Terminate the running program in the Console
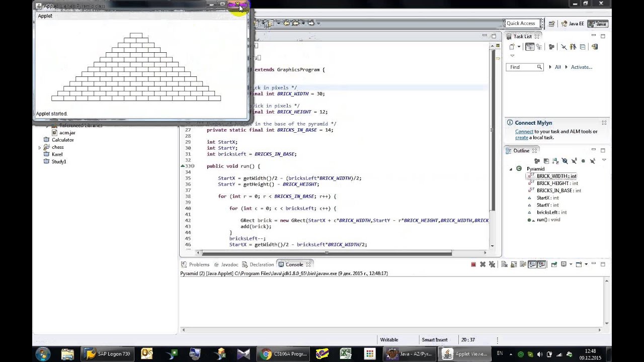This screenshot has width=644, height=362. click(x=473, y=264)
